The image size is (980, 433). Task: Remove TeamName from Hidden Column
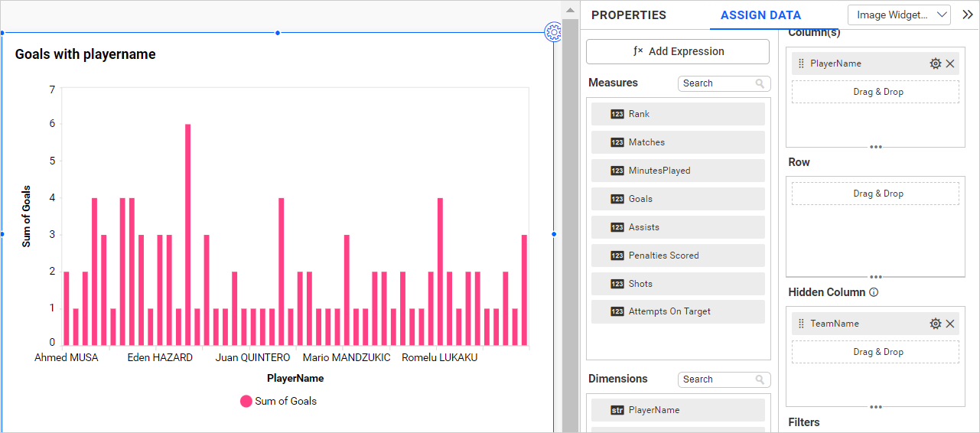pos(950,324)
